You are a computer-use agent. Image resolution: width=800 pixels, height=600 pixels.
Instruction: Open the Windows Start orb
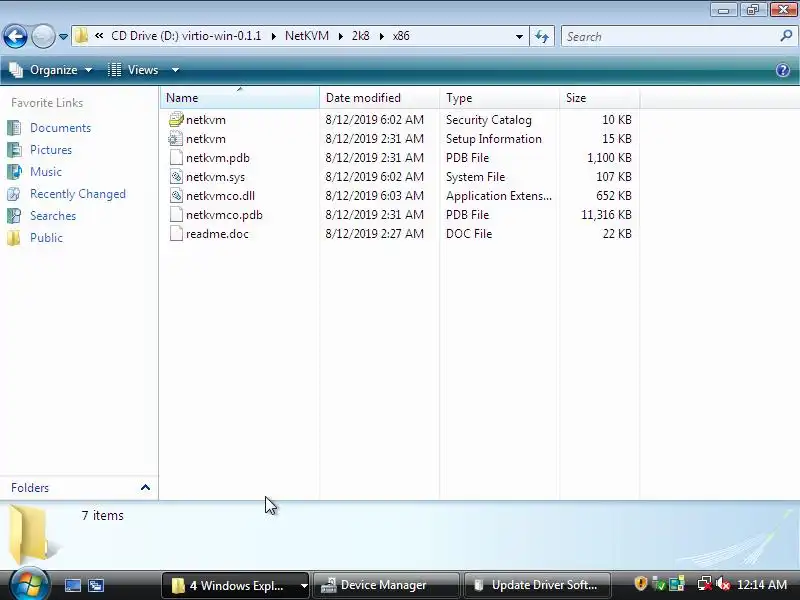tap(29, 585)
